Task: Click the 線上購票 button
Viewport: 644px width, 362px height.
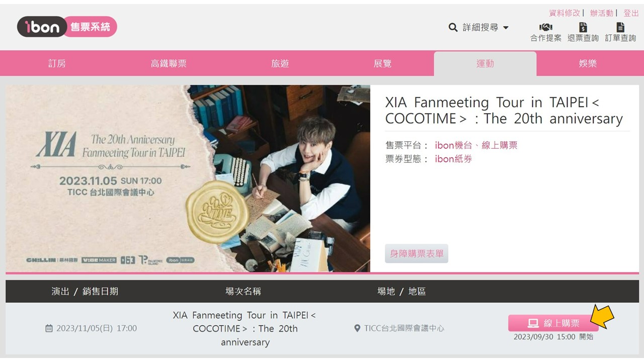Action: [553, 323]
